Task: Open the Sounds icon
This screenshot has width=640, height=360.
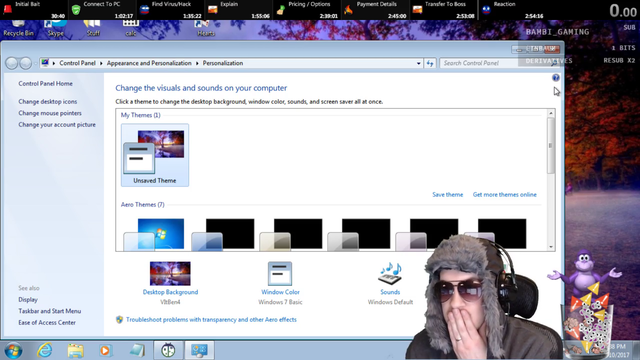Action: coord(390,273)
